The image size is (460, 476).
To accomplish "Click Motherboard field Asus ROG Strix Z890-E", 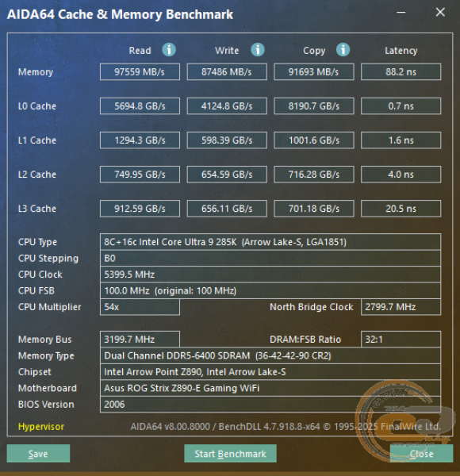I will (x=270, y=388).
